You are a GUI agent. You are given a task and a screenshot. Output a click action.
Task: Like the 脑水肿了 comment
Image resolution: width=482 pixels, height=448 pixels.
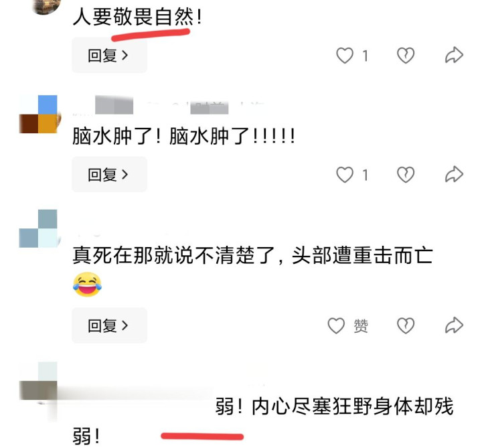(345, 175)
